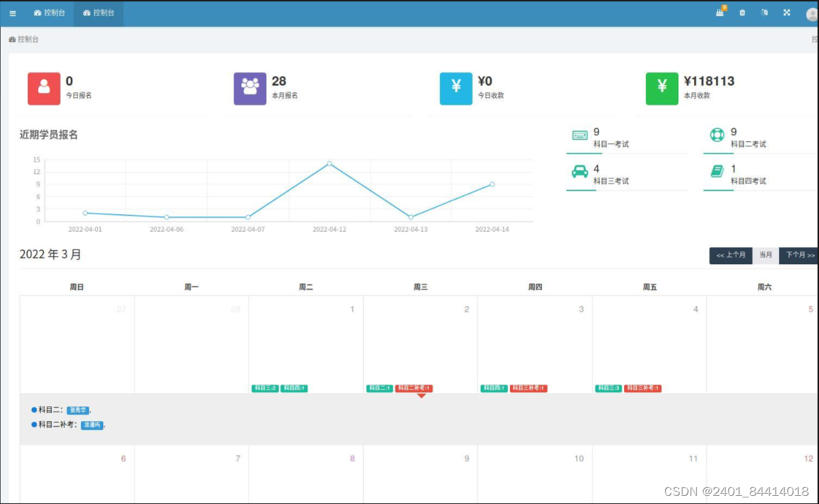Select March 9 calendar day number

(x=467, y=458)
